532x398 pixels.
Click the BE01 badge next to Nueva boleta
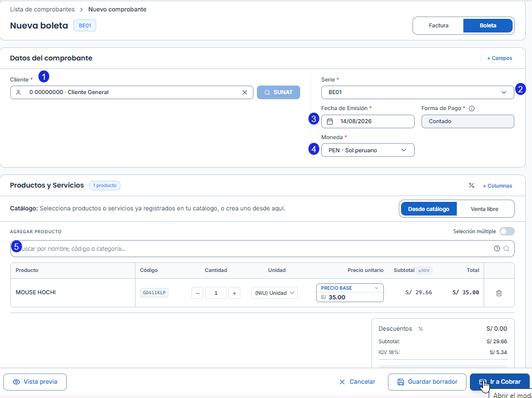[85, 26]
